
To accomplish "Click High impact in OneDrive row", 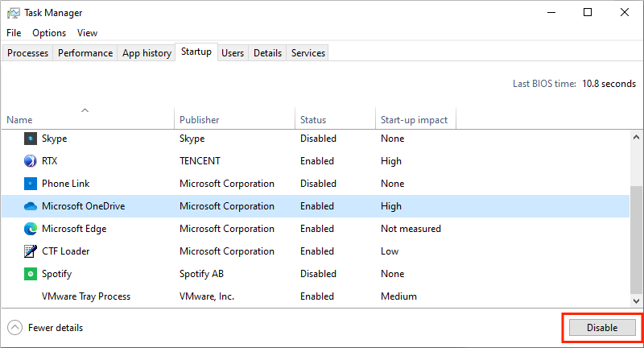I will click(391, 206).
